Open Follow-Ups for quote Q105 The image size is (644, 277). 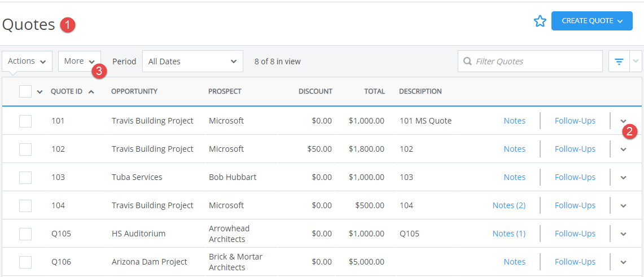pyautogui.click(x=575, y=234)
